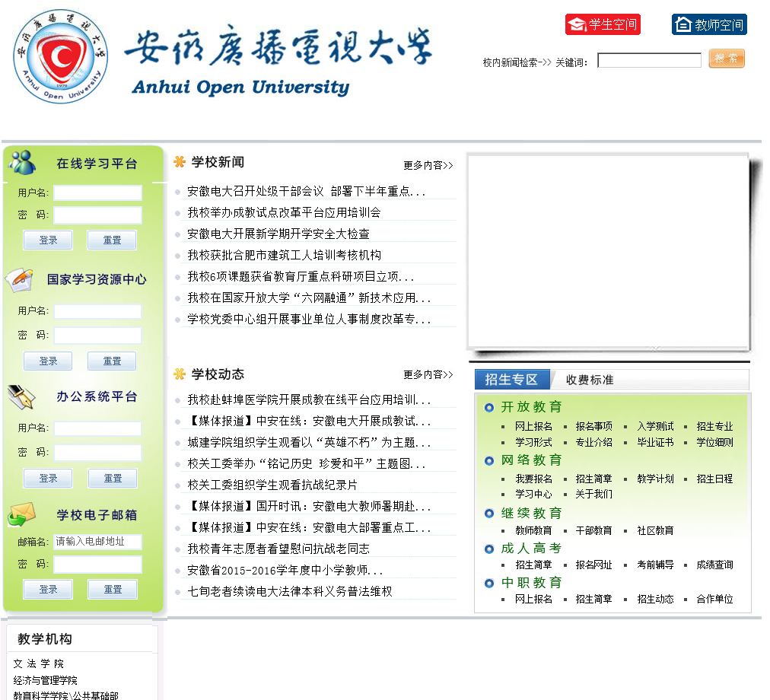Switch to the 收费标准 tab
This screenshot has height=700, width=770.
tap(590, 380)
